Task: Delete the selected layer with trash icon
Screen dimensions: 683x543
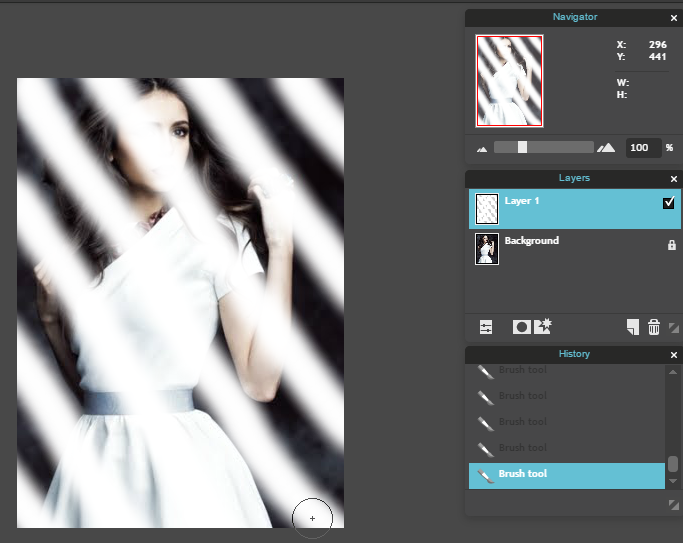Action: tap(653, 327)
